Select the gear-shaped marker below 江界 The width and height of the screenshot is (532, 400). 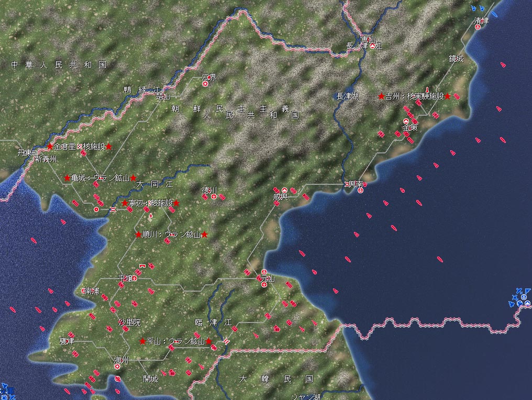(205, 84)
